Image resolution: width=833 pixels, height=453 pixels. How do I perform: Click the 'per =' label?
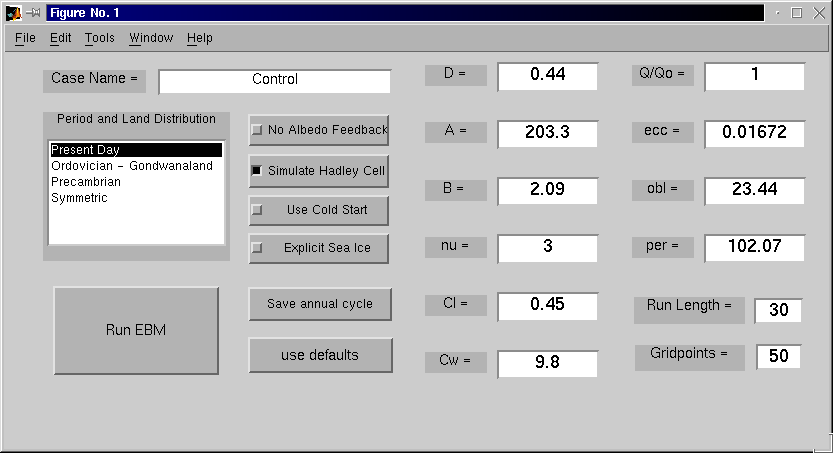[662, 247]
